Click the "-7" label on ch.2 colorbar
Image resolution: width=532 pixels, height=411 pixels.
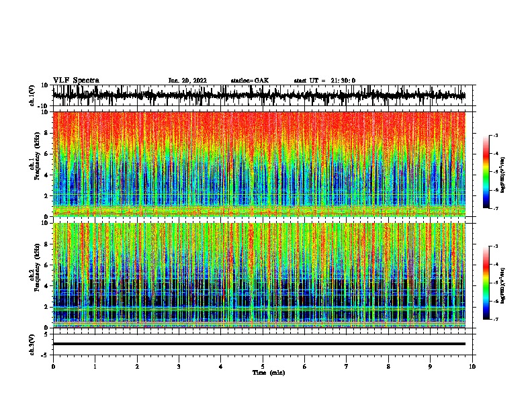(495, 319)
